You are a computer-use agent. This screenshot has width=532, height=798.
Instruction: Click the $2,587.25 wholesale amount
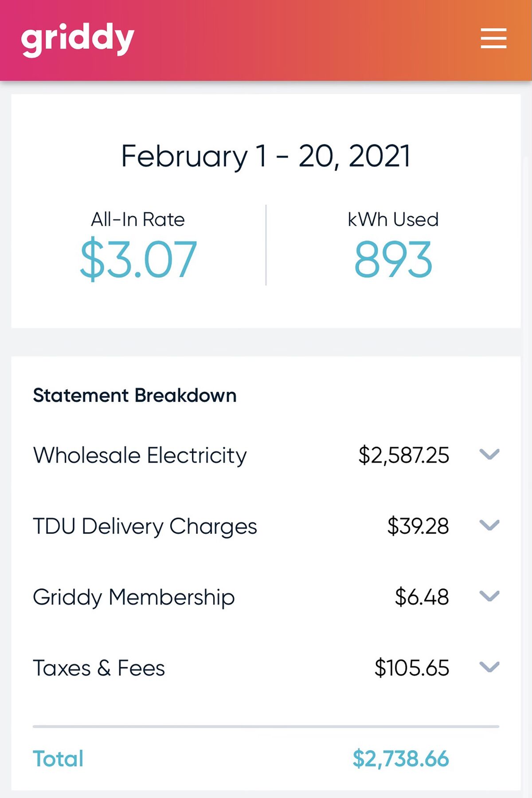(x=404, y=456)
